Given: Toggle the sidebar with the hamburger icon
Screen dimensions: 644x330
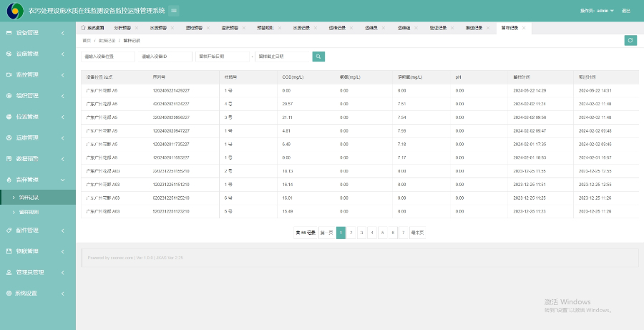Looking at the screenshot, I should click(174, 11).
